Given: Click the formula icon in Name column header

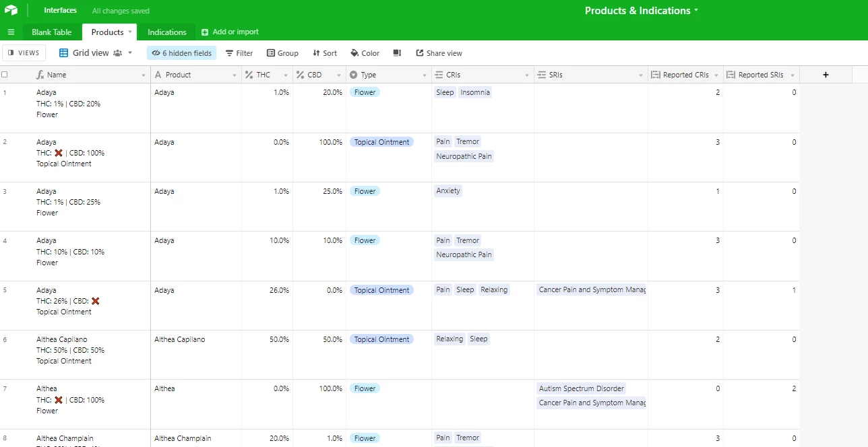Looking at the screenshot, I should click(x=40, y=75).
